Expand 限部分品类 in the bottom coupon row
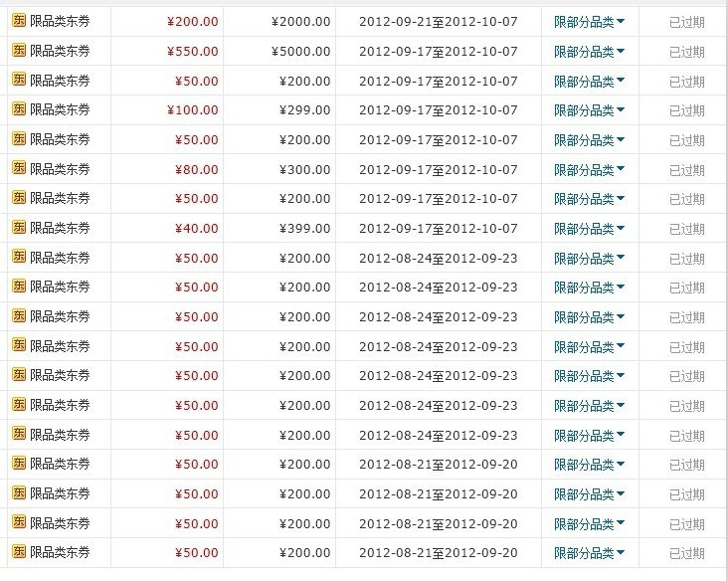The width and height of the screenshot is (728, 581). tap(589, 553)
